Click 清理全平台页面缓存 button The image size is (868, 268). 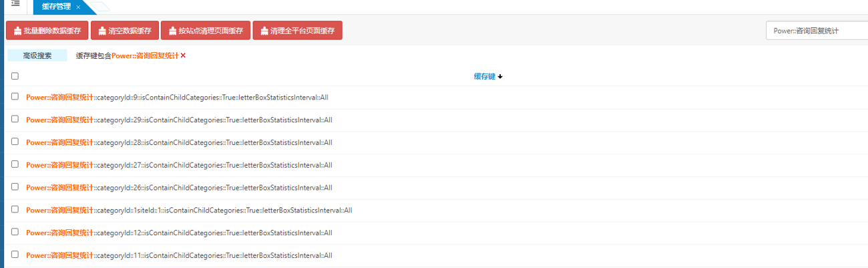[x=297, y=31]
